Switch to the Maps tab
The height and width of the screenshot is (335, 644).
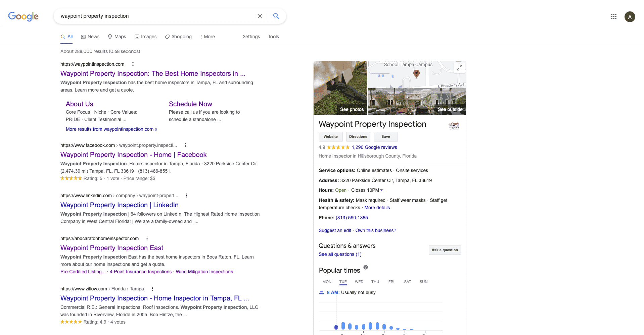pyautogui.click(x=117, y=37)
